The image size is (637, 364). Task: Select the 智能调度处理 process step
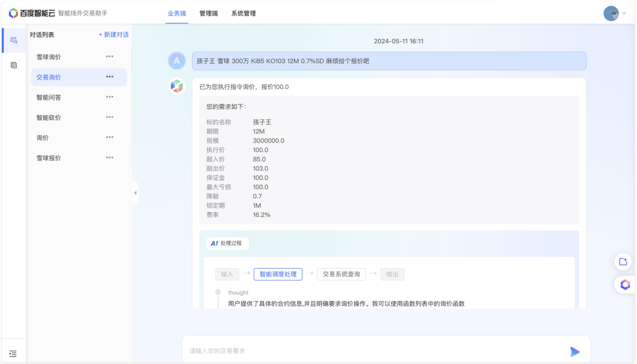[x=278, y=274]
